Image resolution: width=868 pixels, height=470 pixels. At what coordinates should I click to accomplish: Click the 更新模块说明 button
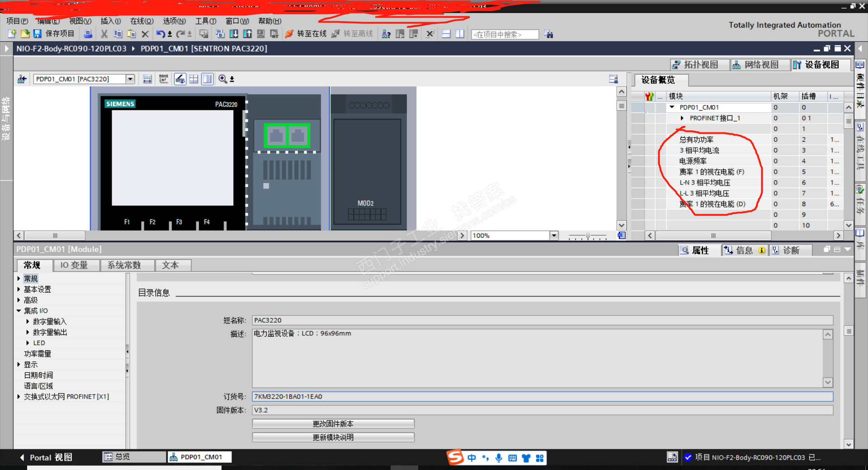[333, 437]
